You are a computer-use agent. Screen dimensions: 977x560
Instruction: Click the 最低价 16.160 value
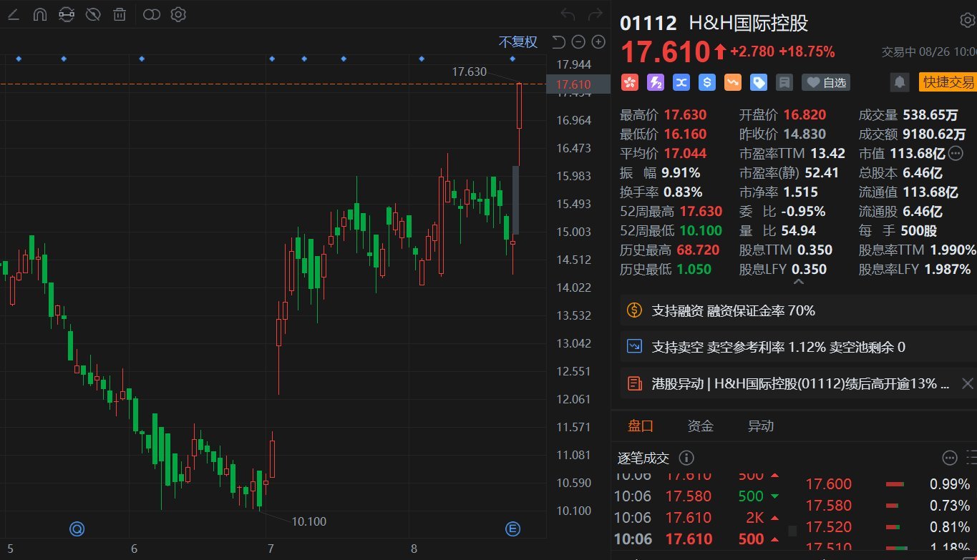(685, 134)
